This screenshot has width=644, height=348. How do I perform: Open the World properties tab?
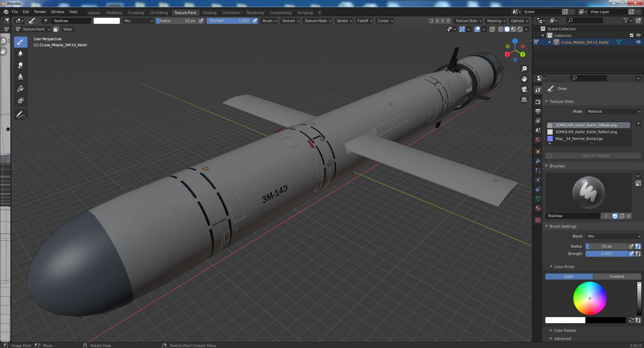tap(538, 140)
